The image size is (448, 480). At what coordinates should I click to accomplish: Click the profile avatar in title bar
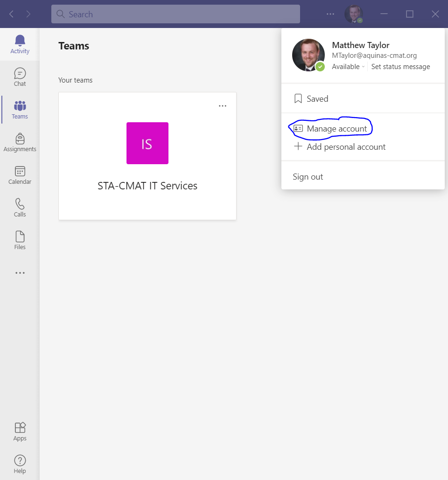[354, 14]
